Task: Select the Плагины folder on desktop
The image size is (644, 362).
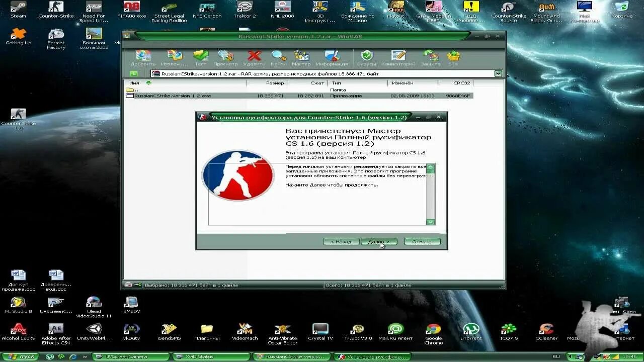Action: point(207,332)
